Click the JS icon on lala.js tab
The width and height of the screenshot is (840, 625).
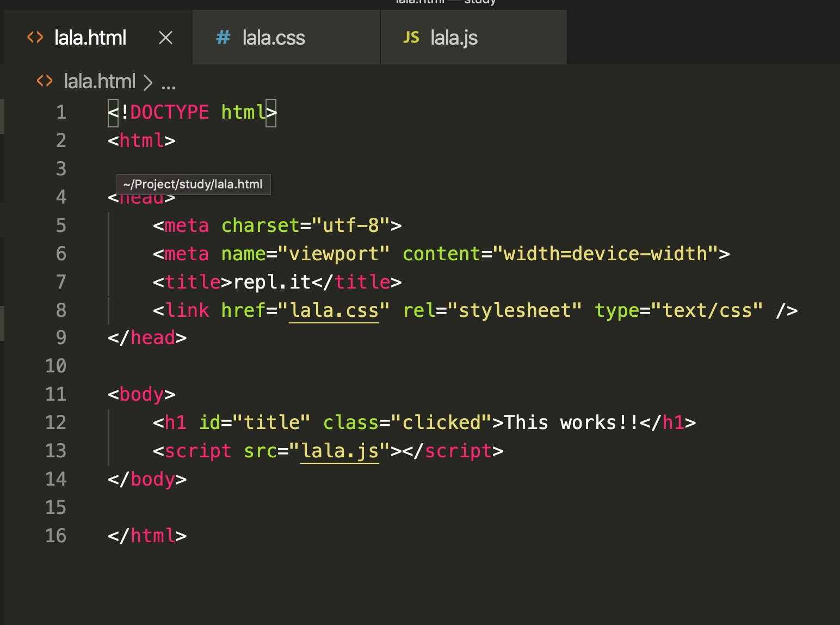pos(411,38)
